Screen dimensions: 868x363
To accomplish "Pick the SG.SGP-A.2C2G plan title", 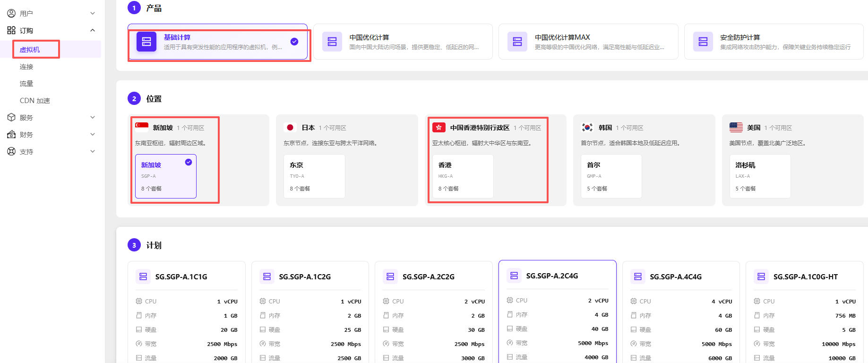I will [x=429, y=277].
